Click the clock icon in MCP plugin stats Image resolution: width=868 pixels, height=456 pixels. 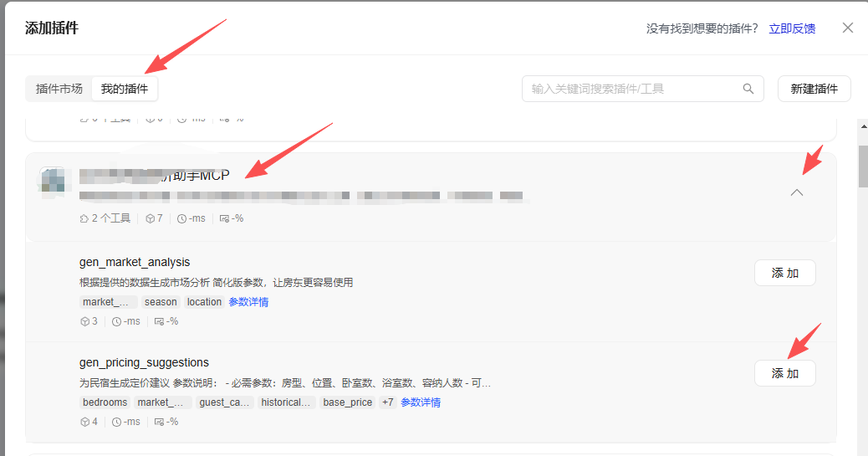point(181,219)
